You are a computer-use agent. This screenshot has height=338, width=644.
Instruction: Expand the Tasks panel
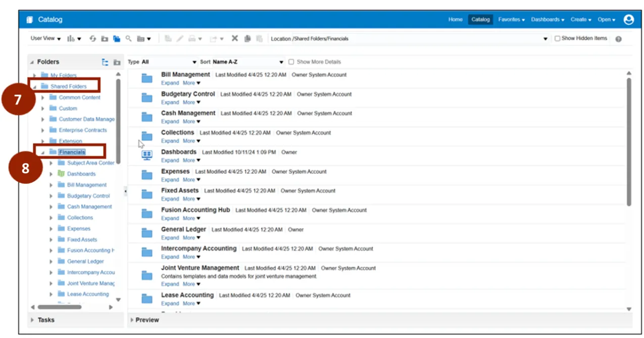point(33,320)
